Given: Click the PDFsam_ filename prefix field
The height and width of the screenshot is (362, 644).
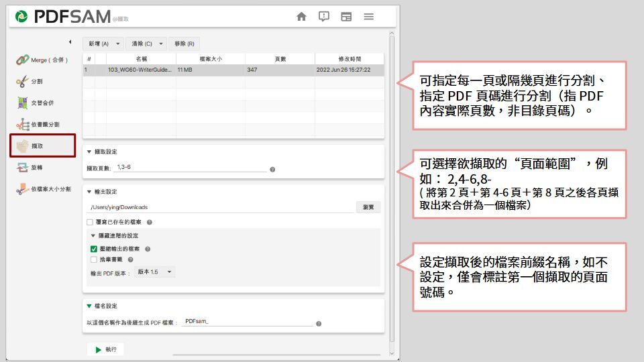Looking at the screenshot, I should click(x=248, y=321).
